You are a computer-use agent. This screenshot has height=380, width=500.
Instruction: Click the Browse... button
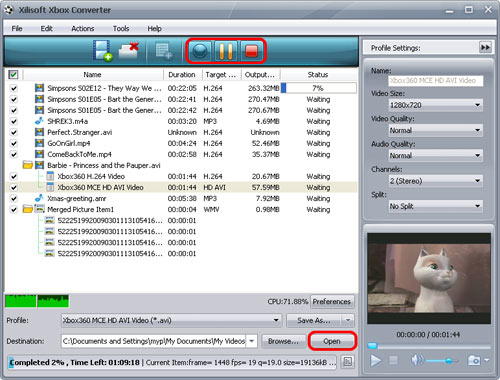283,341
